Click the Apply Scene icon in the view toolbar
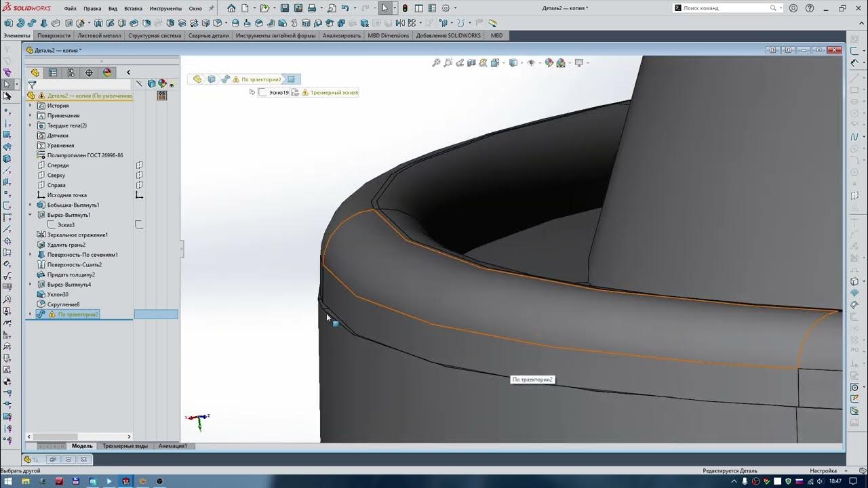The image size is (868, 488). 561,63
